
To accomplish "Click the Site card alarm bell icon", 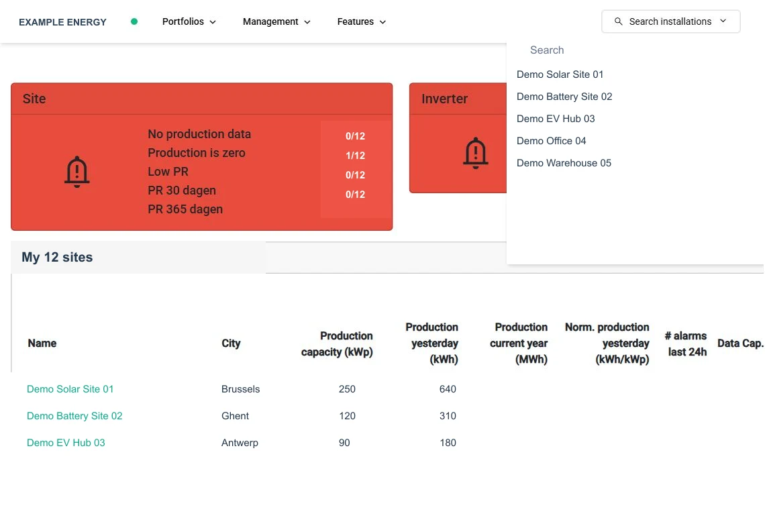I will coord(77,172).
